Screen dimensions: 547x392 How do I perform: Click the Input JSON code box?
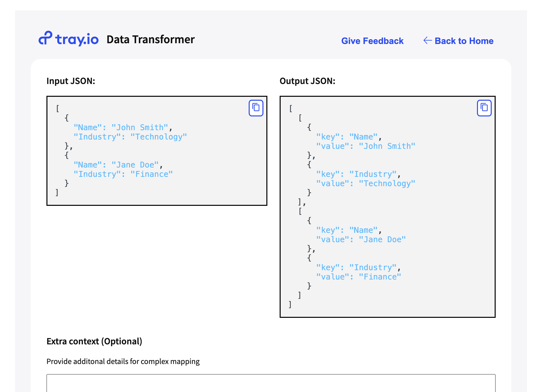[x=157, y=150]
